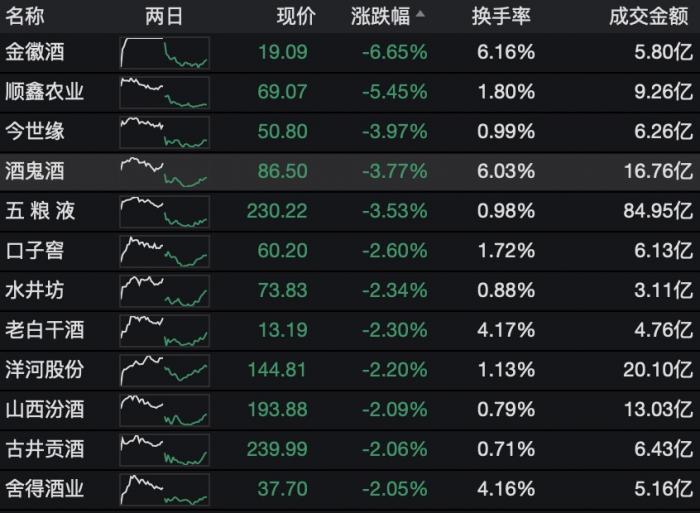Select the 顺鑫农业 stock row
The width and height of the screenshot is (700, 513).
pos(45,92)
